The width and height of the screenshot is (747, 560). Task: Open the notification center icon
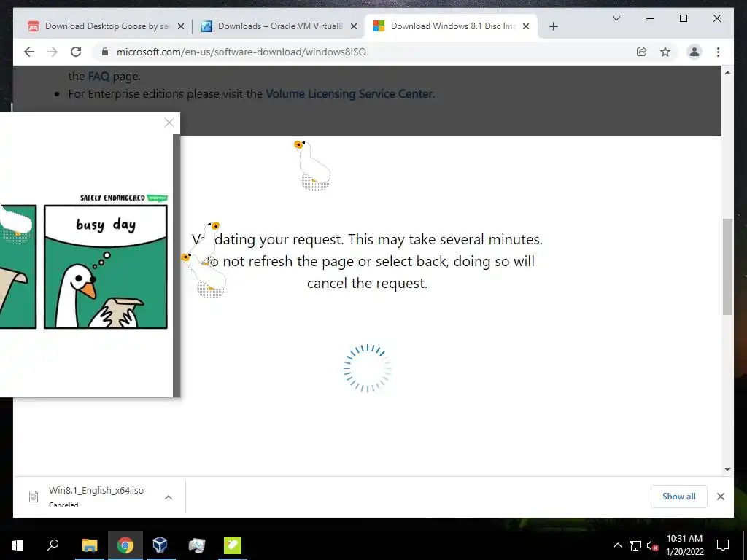click(x=723, y=545)
